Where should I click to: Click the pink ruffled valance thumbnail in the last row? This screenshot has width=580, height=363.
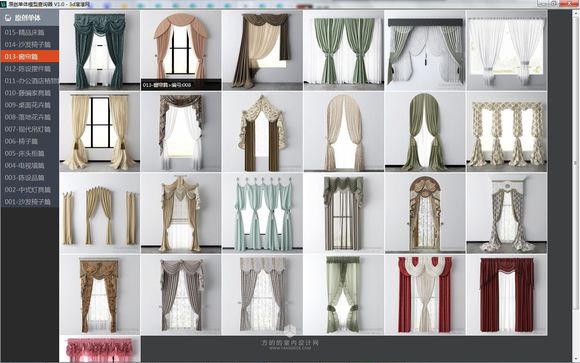click(x=100, y=349)
